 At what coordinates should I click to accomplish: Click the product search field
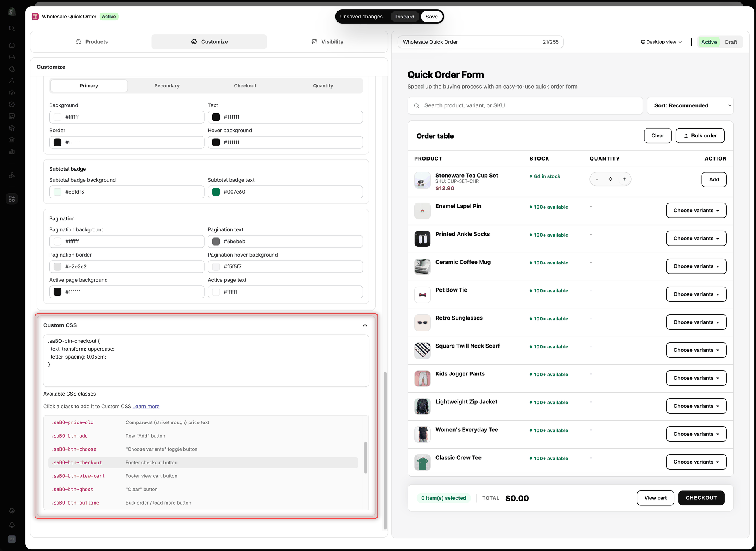(525, 105)
